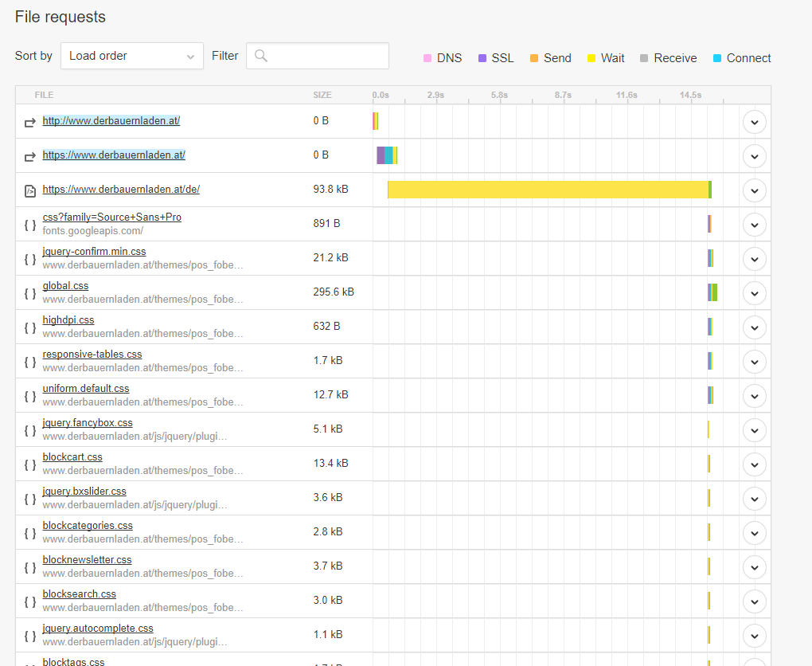Click redirect icon for https://www.derbauernladen.at/ row
The height and width of the screenshot is (666, 812).
coord(30,156)
